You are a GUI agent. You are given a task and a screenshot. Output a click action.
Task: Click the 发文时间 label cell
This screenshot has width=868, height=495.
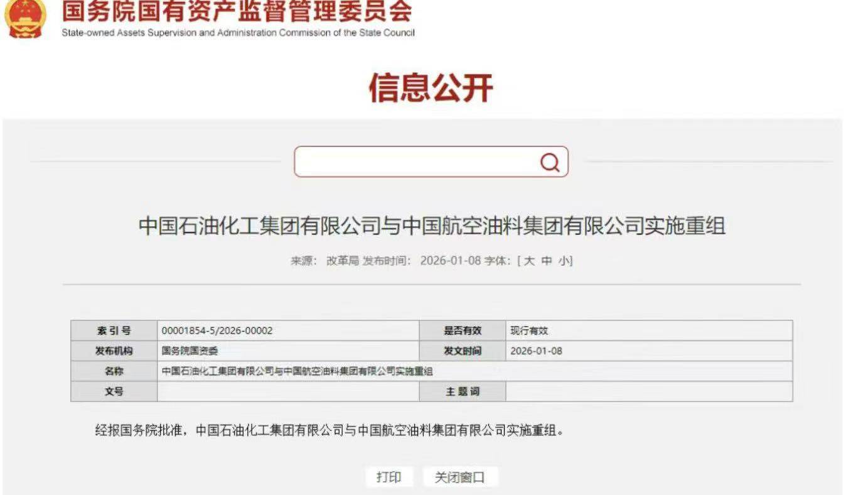tap(463, 351)
